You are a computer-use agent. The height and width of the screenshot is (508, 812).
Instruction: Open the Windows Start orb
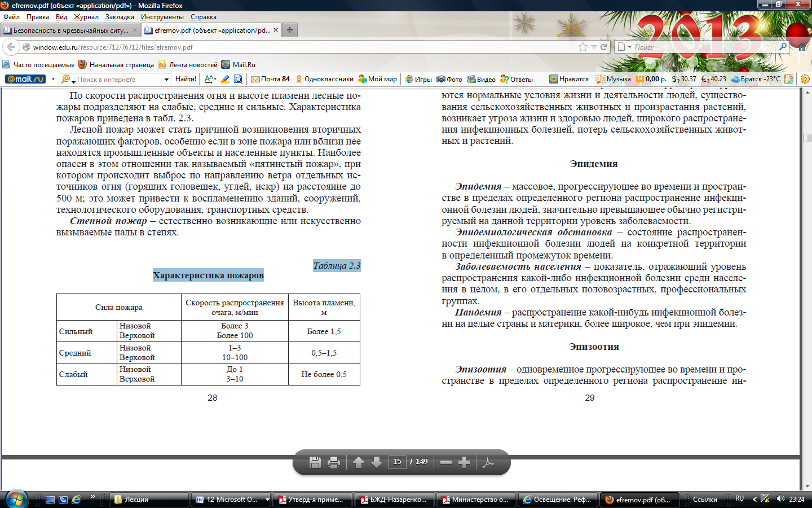16,500
